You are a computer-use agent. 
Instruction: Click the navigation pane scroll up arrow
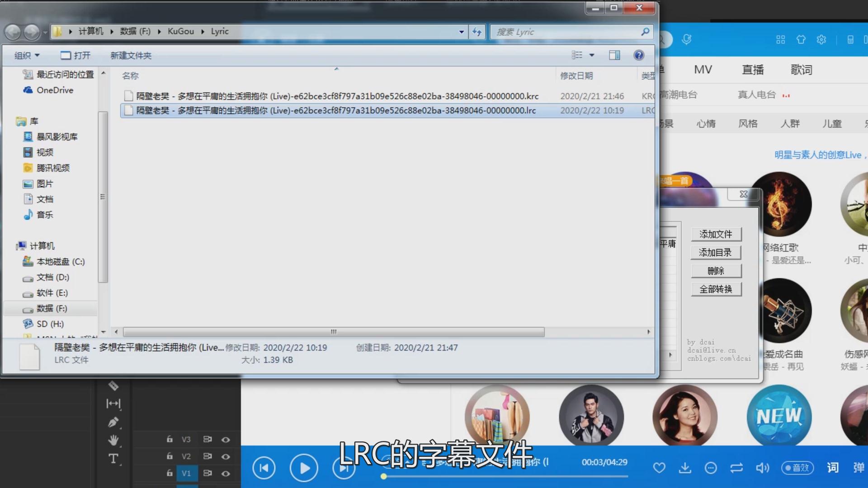(x=103, y=73)
